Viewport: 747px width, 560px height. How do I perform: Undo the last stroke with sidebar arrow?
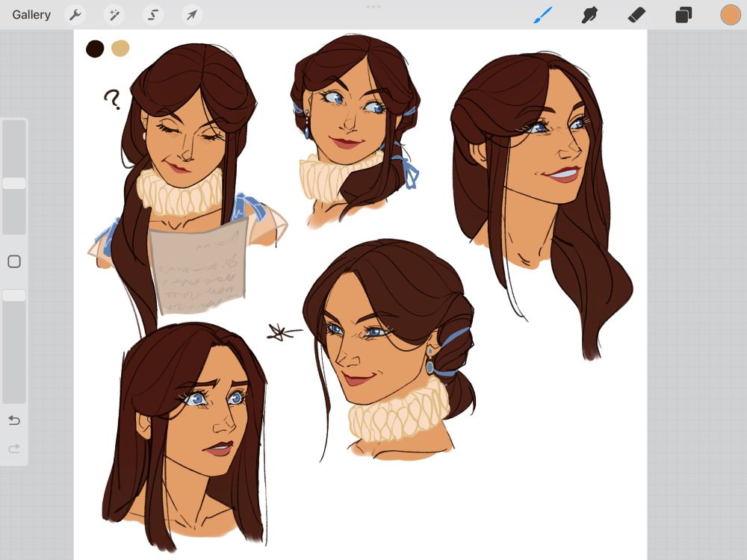[13, 420]
